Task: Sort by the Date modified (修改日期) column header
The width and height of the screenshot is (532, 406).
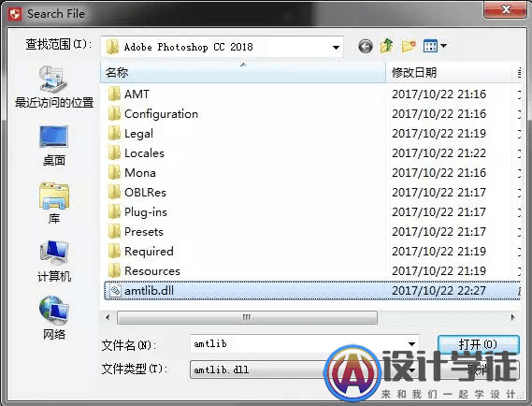Action: [449, 72]
